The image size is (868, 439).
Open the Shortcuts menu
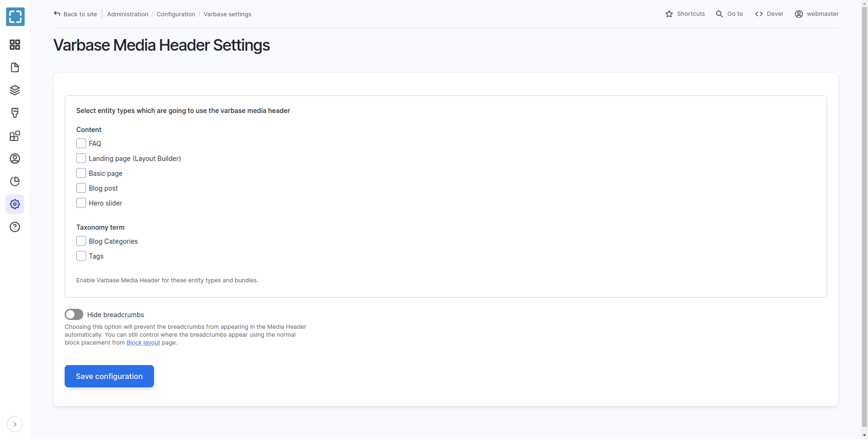pos(685,14)
